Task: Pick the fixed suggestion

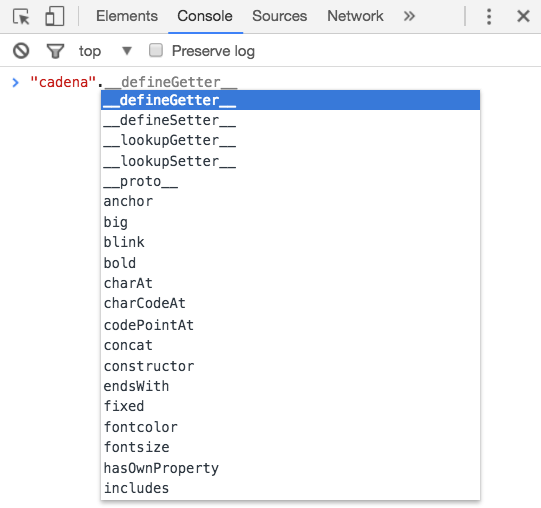Action: 290,406
